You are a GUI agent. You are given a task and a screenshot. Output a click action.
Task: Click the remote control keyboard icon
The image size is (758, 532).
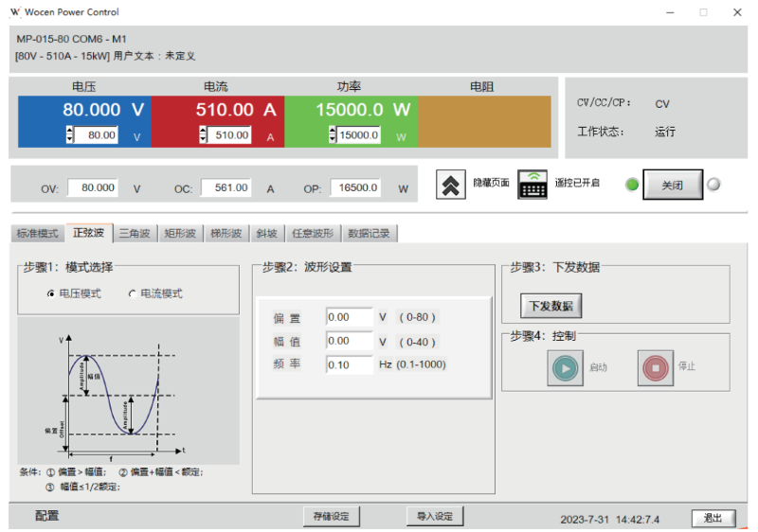[x=533, y=184]
